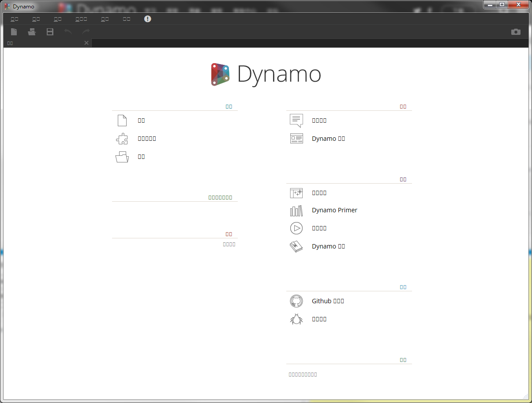Click the blank page new file icon
Viewport: 532px width, 403px height.
pos(122,121)
